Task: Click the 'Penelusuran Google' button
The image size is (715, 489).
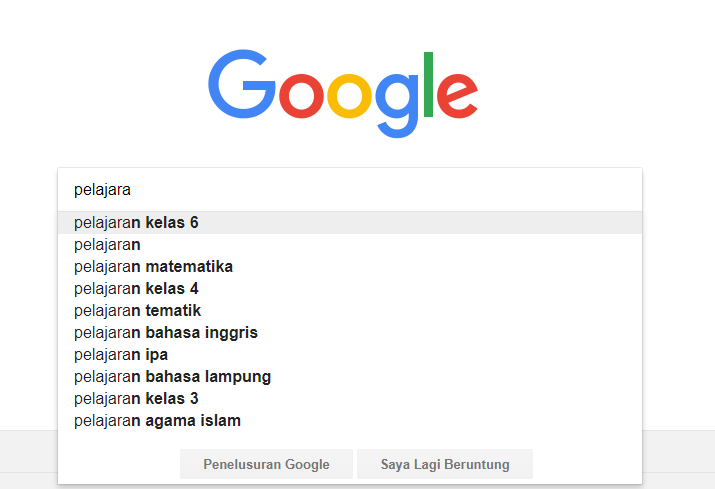Action: tap(266, 464)
